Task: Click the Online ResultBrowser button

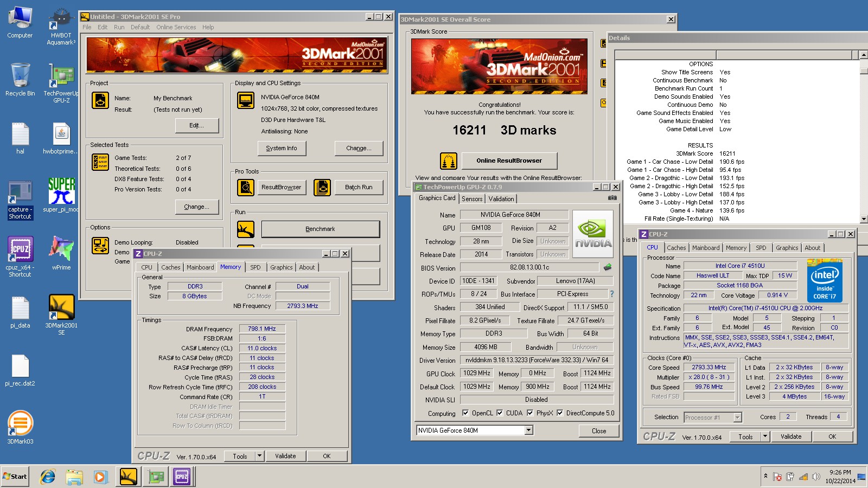Action: (x=509, y=160)
